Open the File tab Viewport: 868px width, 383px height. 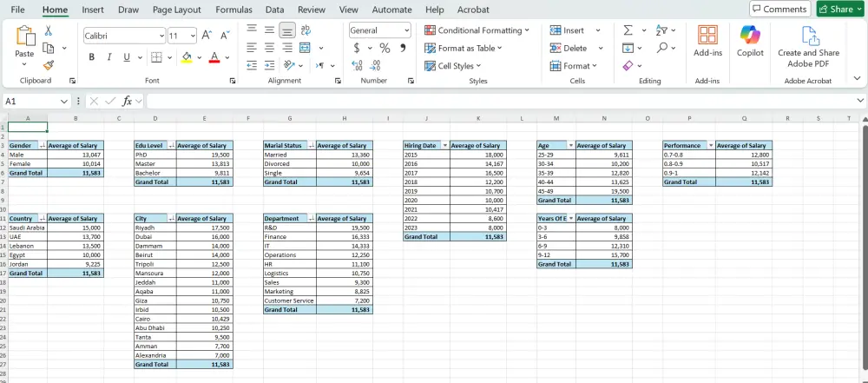(x=17, y=10)
